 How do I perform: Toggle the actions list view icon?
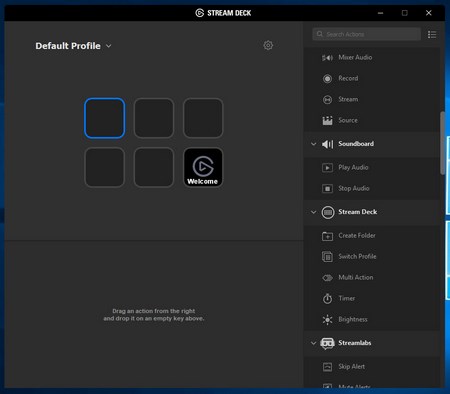click(432, 34)
